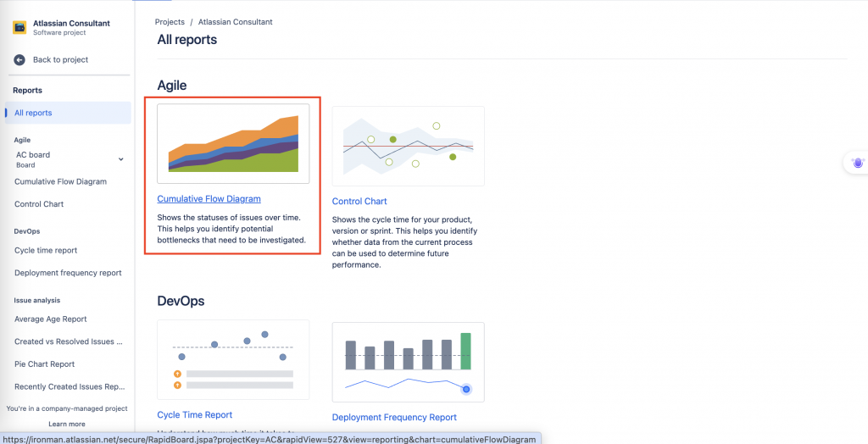Click Projects in the breadcrumb

[x=170, y=22]
